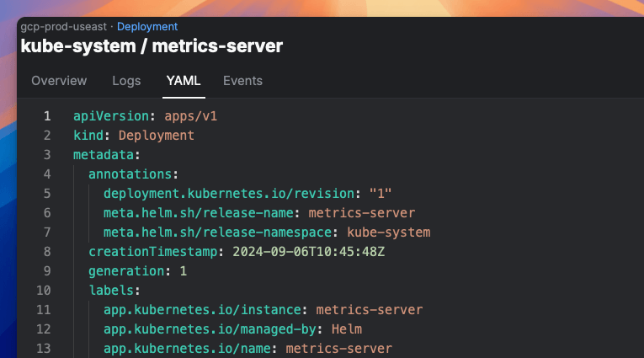This screenshot has height=358, width=644.
Task: Click line number 1 in the gutter
Action: (x=47, y=116)
